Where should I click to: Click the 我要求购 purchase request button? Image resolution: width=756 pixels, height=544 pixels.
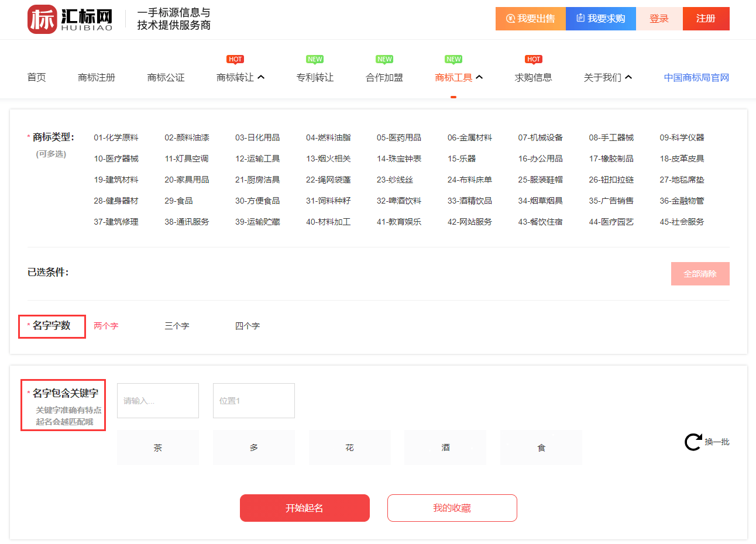pyautogui.click(x=600, y=19)
